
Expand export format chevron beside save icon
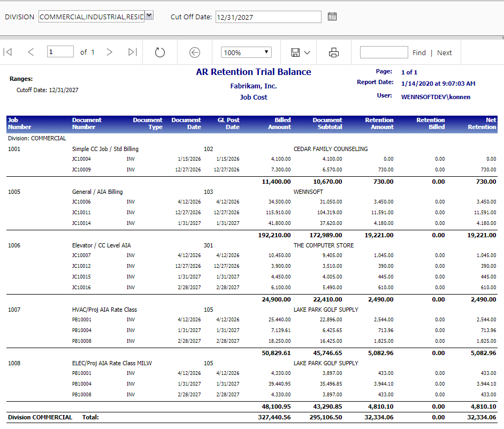[x=307, y=52]
